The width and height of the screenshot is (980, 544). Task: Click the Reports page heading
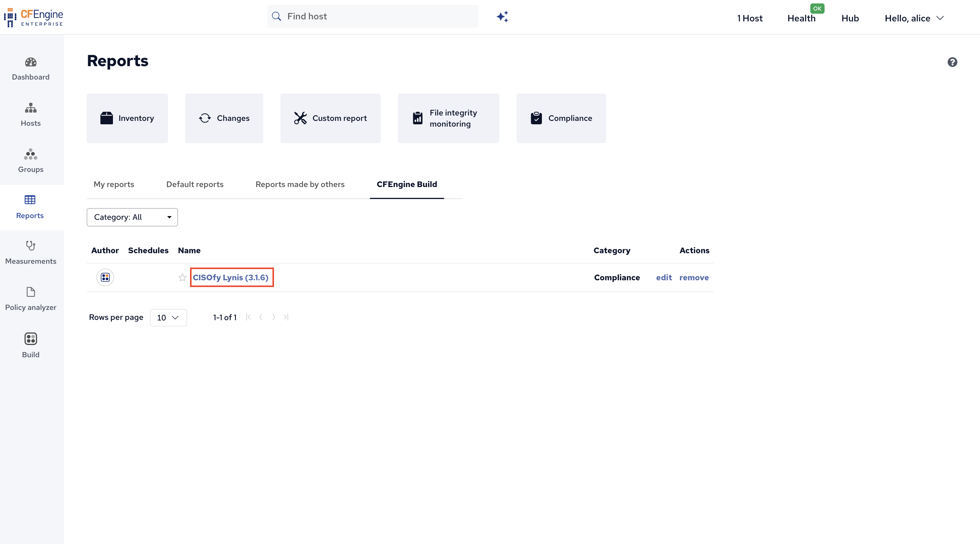pyautogui.click(x=118, y=61)
